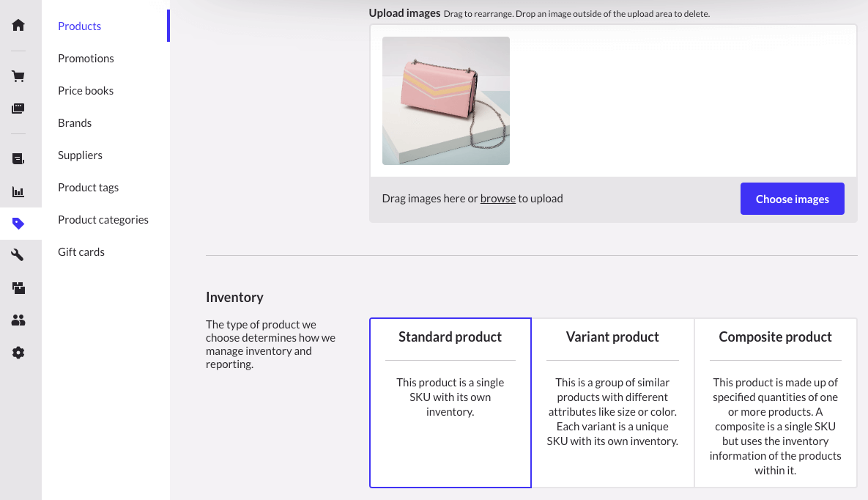Open the shopping cart Sell section
868x500 pixels.
(x=18, y=76)
